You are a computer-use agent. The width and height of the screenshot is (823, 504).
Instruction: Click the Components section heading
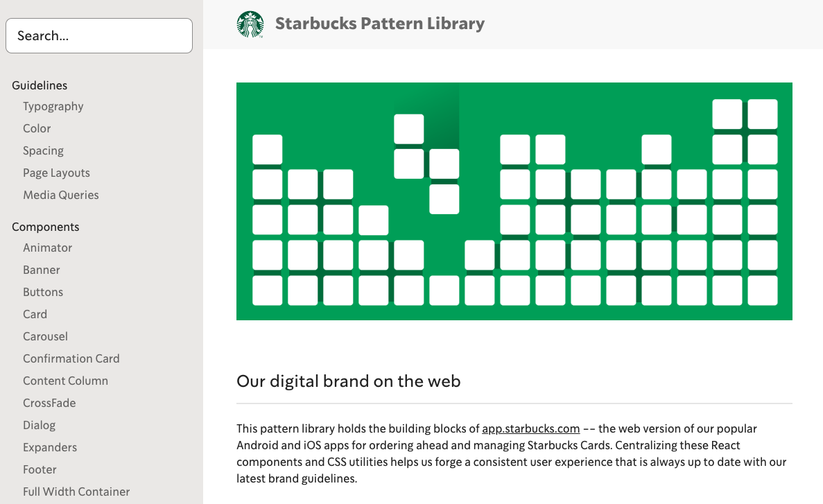(46, 227)
